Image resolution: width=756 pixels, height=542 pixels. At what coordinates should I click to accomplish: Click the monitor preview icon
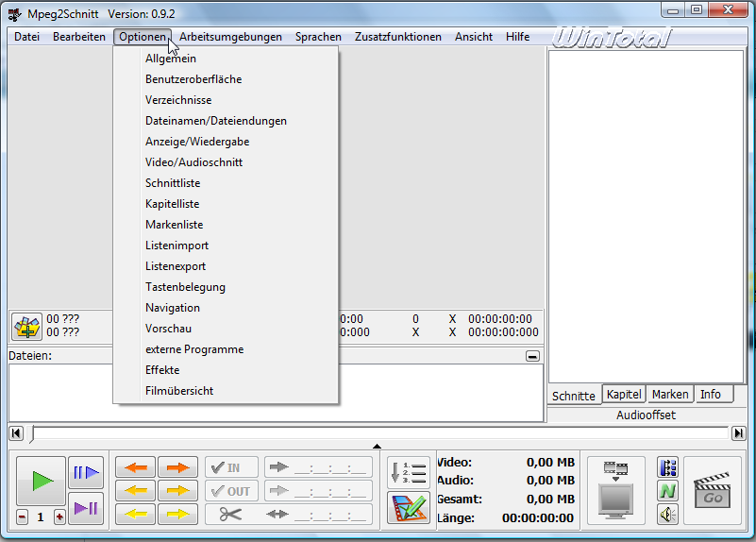pyautogui.click(x=615, y=490)
